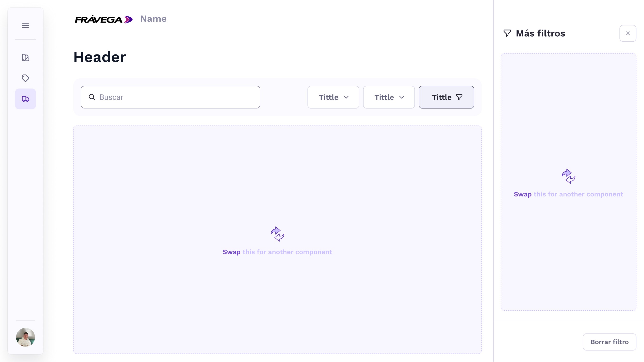Viewport: 644px width, 362px height.
Task: Click chevron of the first Tittle dropdown
Action: point(346,97)
